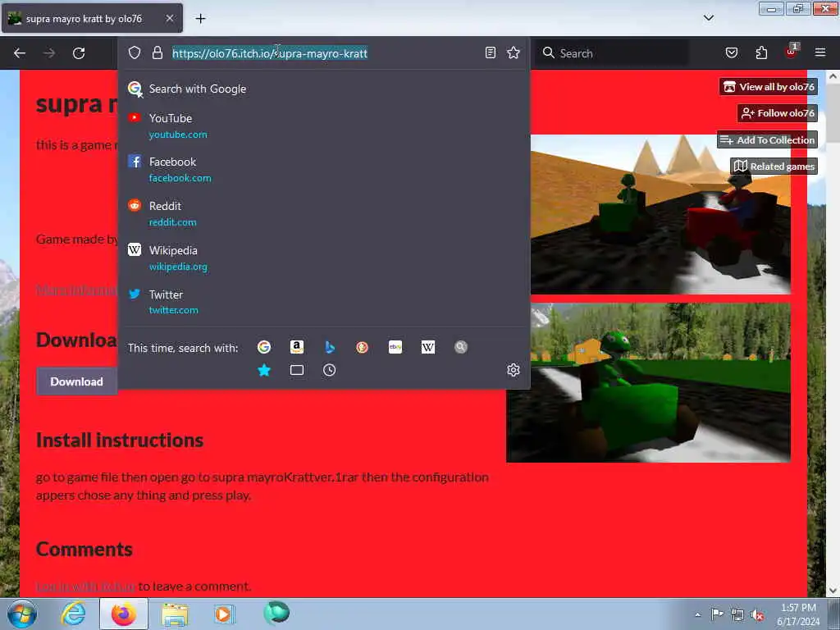Open the Windows Start button
This screenshot has height=630, width=840.
click(x=22, y=614)
